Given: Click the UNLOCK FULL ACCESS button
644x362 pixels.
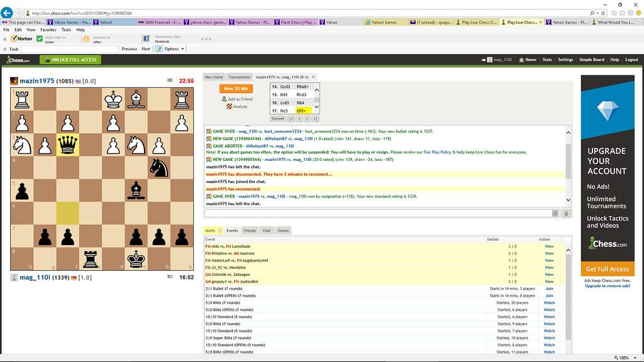Looking at the screenshot, I should [70, 60].
